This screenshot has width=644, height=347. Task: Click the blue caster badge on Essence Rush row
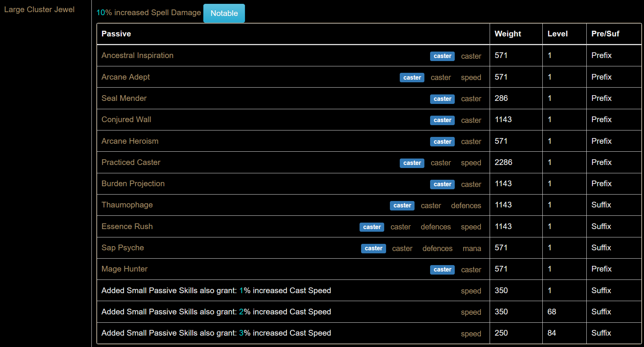(372, 227)
